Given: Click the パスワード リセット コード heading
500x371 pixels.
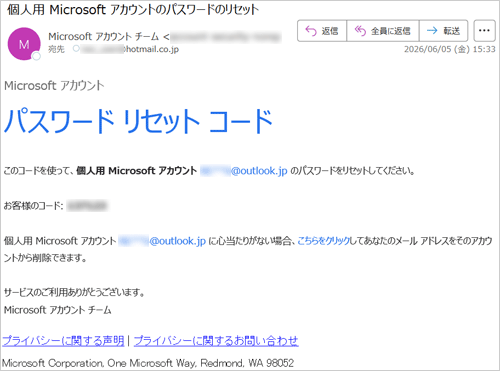Looking at the screenshot, I should [138, 121].
